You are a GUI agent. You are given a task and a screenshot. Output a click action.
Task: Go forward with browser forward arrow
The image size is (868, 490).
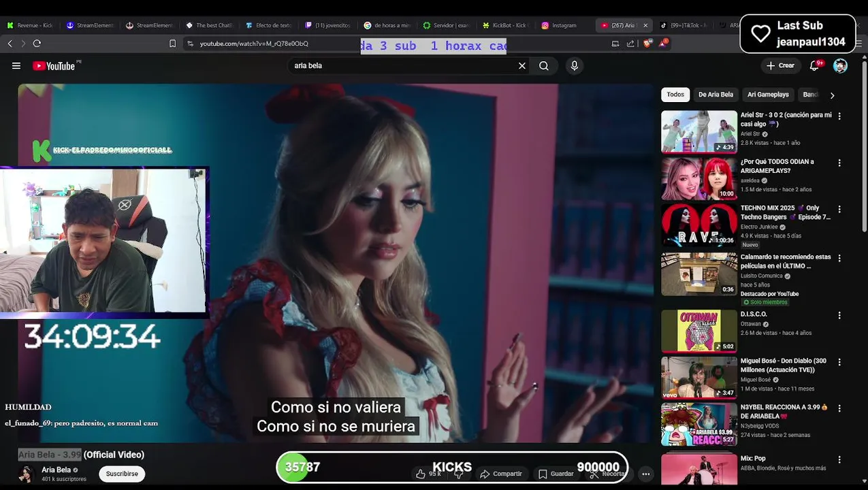(23, 44)
